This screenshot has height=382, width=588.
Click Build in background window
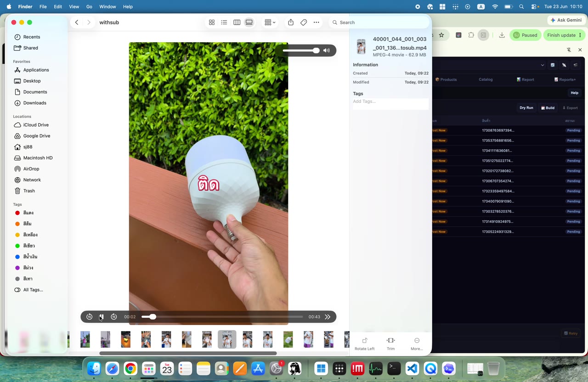click(548, 108)
